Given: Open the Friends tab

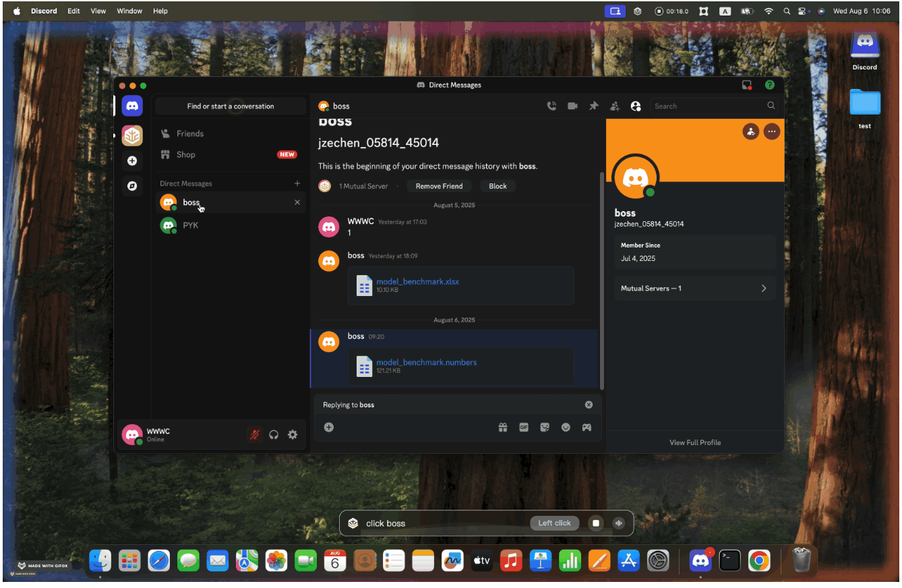Looking at the screenshot, I should [x=189, y=134].
